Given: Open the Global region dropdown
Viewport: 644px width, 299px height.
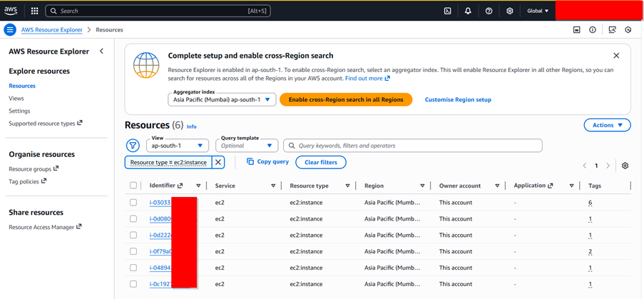Looking at the screenshot, I should tap(538, 11).
